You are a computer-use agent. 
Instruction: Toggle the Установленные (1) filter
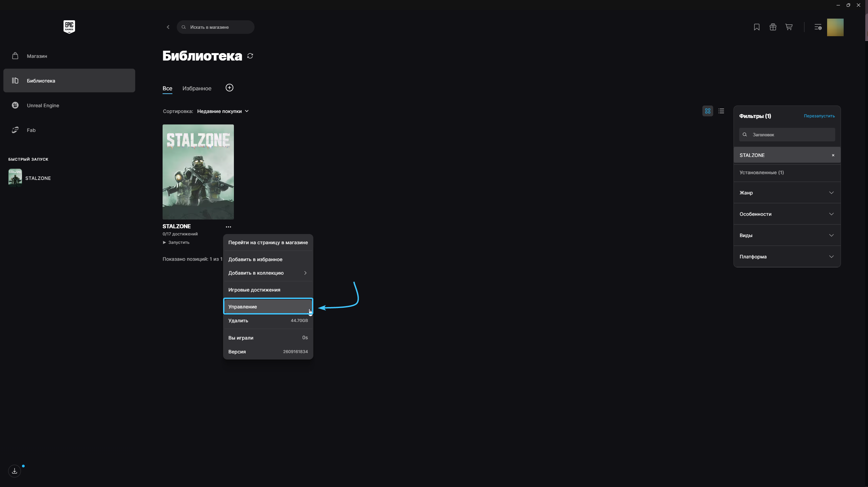[x=787, y=172]
